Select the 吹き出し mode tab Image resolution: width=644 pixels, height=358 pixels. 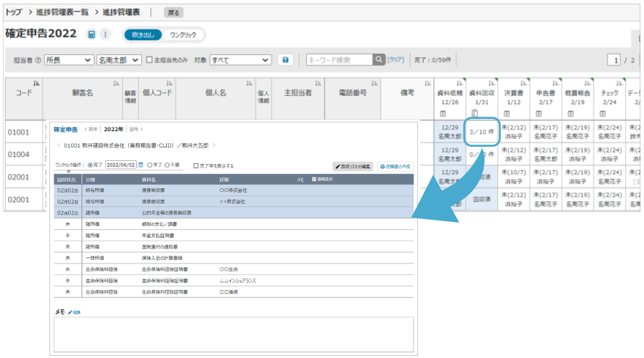click(x=143, y=34)
